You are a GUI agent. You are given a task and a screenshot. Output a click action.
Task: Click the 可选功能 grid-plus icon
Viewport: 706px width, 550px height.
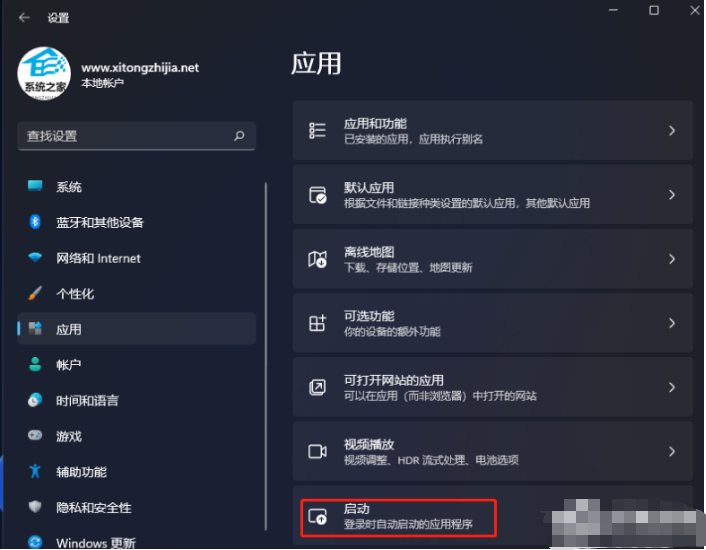(317, 323)
